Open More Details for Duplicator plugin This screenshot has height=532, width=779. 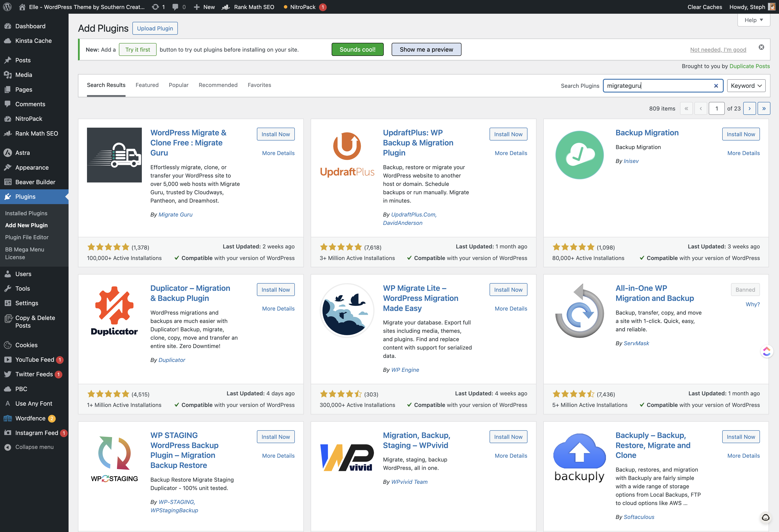click(x=278, y=309)
